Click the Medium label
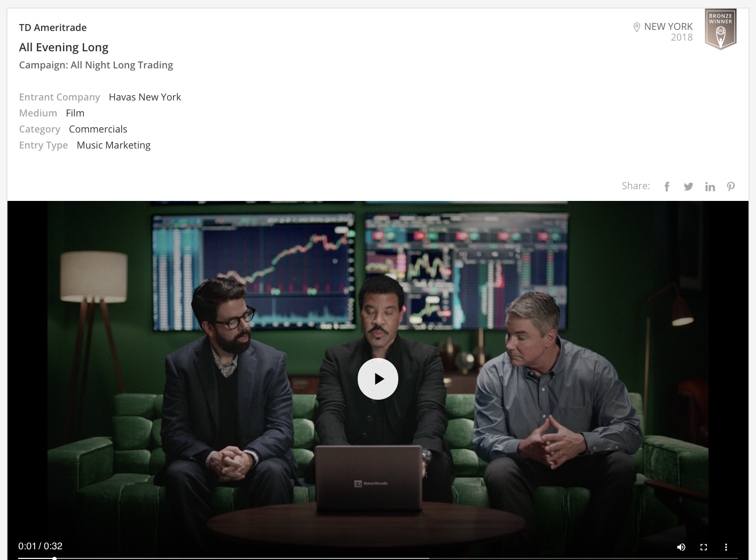The height and width of the screenshot is (560, 756). click(x=38, y=113)
